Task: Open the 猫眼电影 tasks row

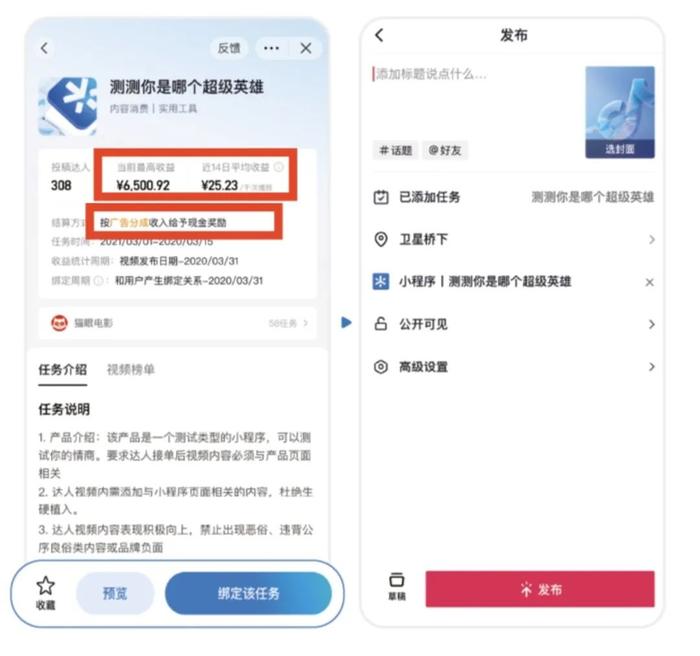Action: pos(178,323)
